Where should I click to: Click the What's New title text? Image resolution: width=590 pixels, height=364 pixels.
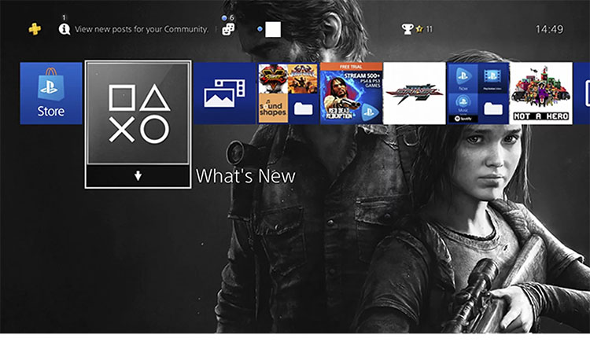(x=245, y=176)
